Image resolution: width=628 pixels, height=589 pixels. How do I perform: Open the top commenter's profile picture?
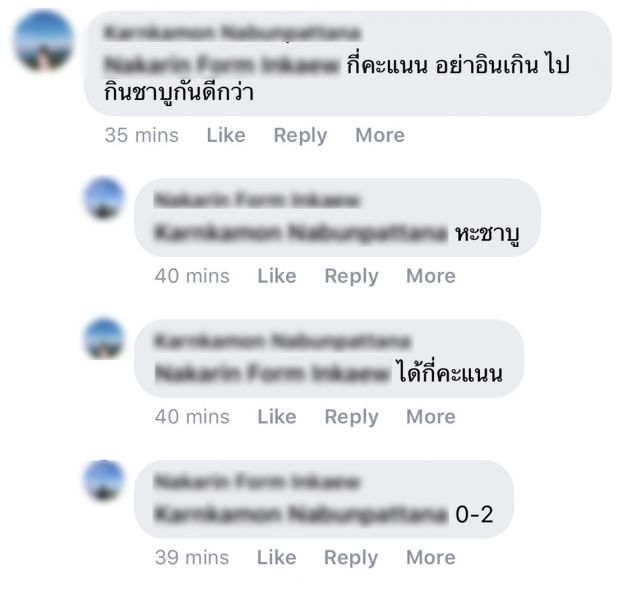44,41
